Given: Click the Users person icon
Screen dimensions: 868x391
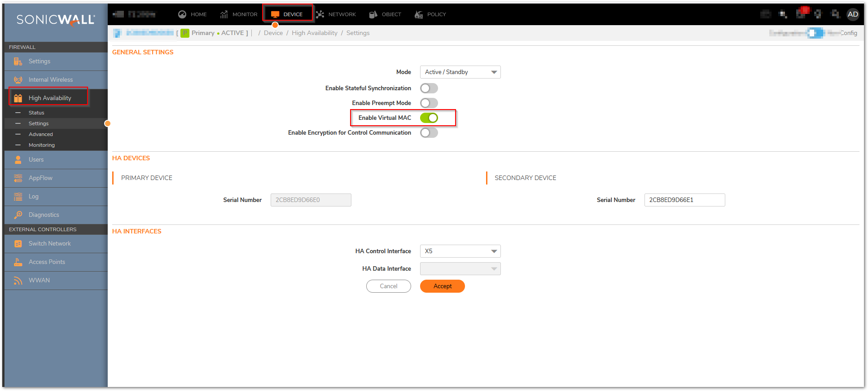Looking at the screenshot, I should 18,160.
